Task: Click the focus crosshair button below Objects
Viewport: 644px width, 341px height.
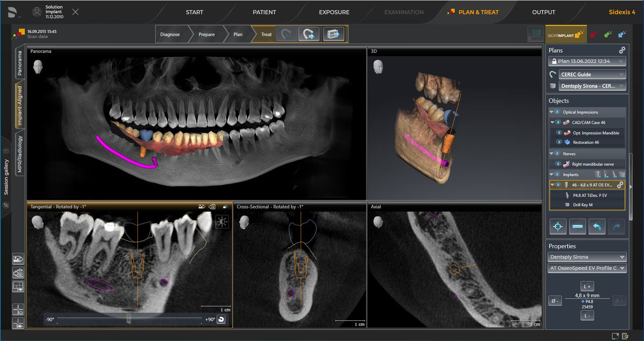Action: [557, 226]
